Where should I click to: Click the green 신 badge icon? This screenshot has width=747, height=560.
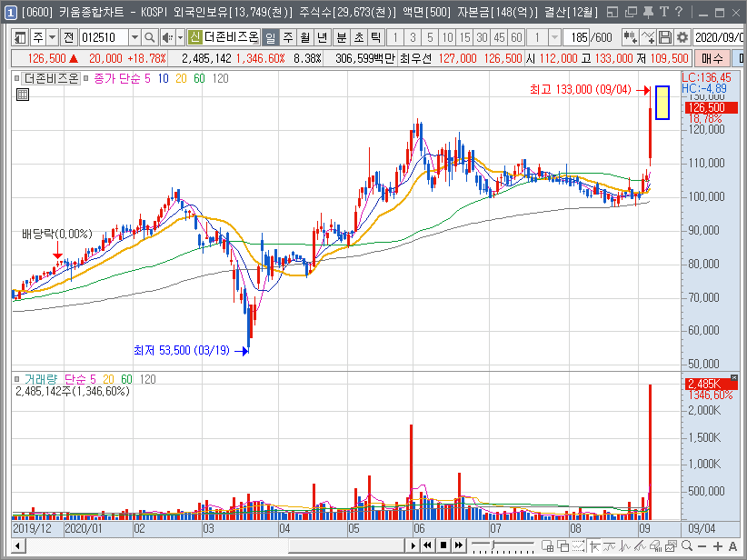[194, 37]
